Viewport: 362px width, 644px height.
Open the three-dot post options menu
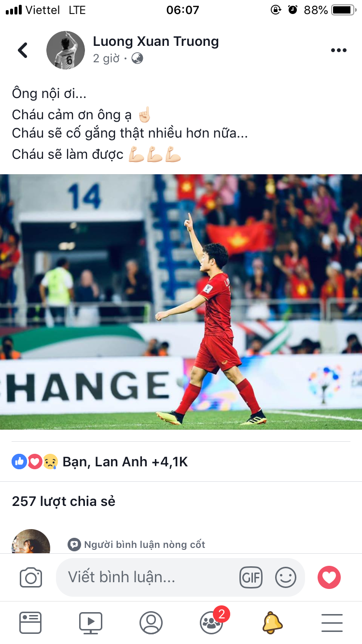[x=338, y=51]
